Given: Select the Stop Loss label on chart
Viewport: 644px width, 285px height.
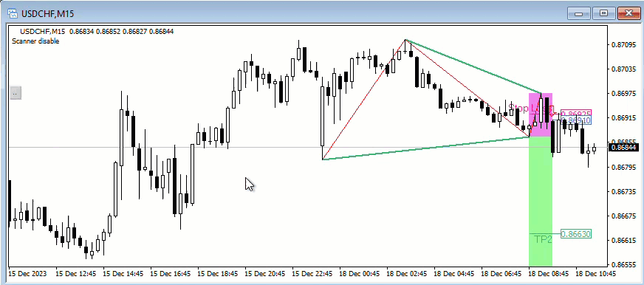Looking at the screenshot, I should coord(530,109).
